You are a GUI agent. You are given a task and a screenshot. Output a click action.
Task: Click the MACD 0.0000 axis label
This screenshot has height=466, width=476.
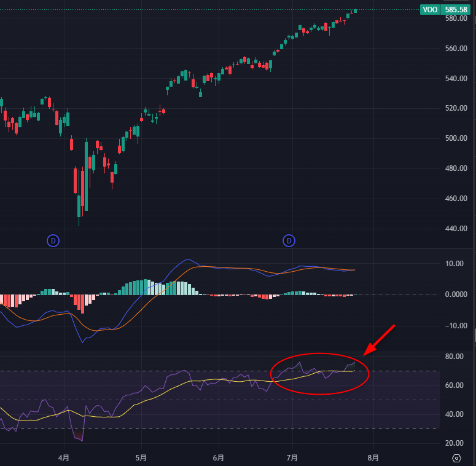click(456, 294)
